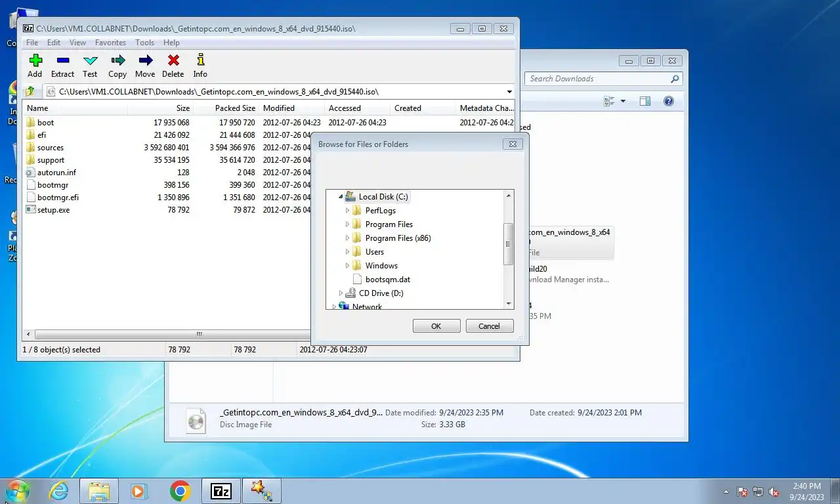Expand the Users tree node
This screenshot has width=840, height=504.
pyautogui.click(x=347, y=251)
